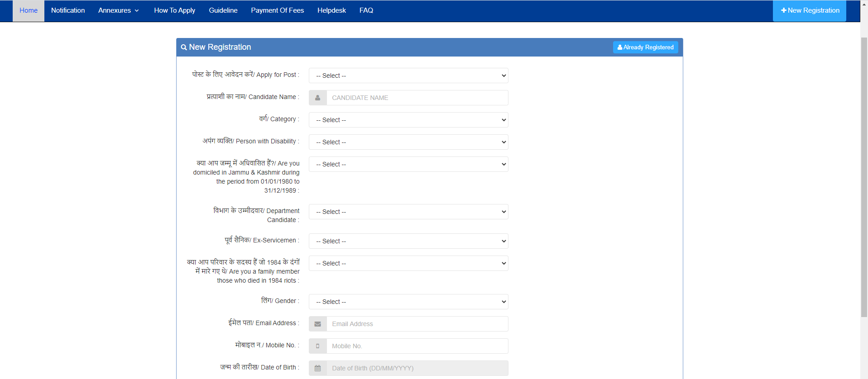Open the Person with Disability dropdown
This screenshot has height=379, width=868.
408,142
